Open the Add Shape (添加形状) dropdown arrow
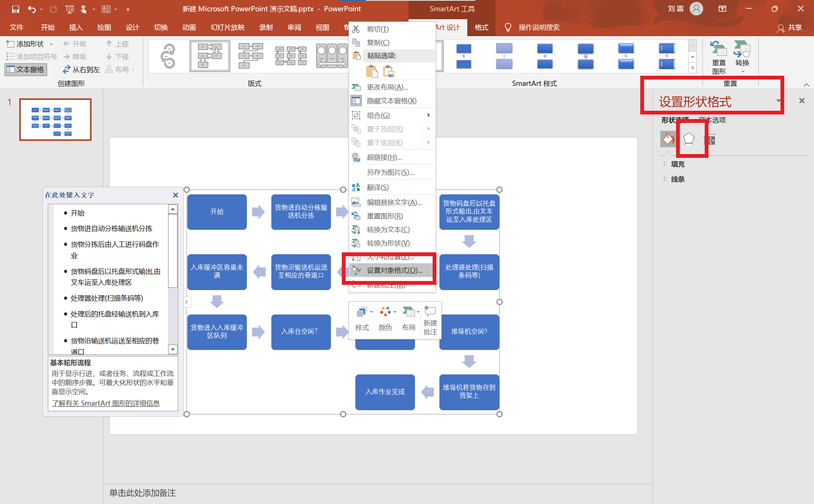Screen dimensions: 814x504 click(x=51, y=44)
